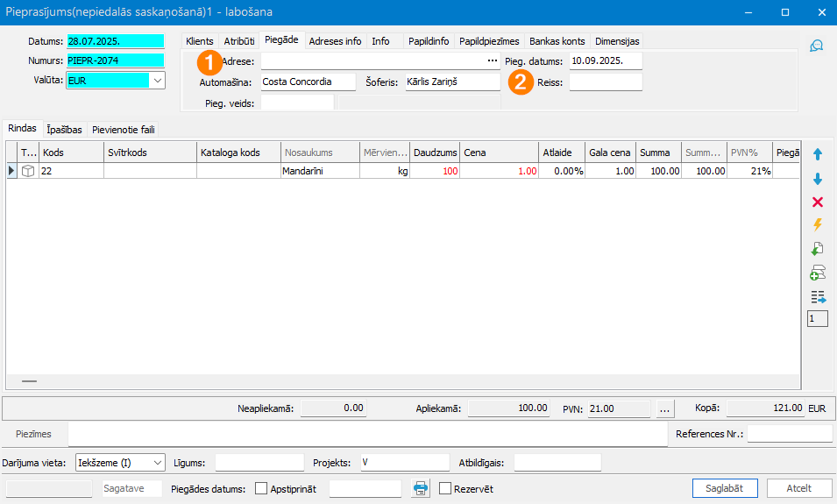This screenshot has width=837, height=504.
Task: Click the Piegādes datums date field
Action: tap(365, 488)
